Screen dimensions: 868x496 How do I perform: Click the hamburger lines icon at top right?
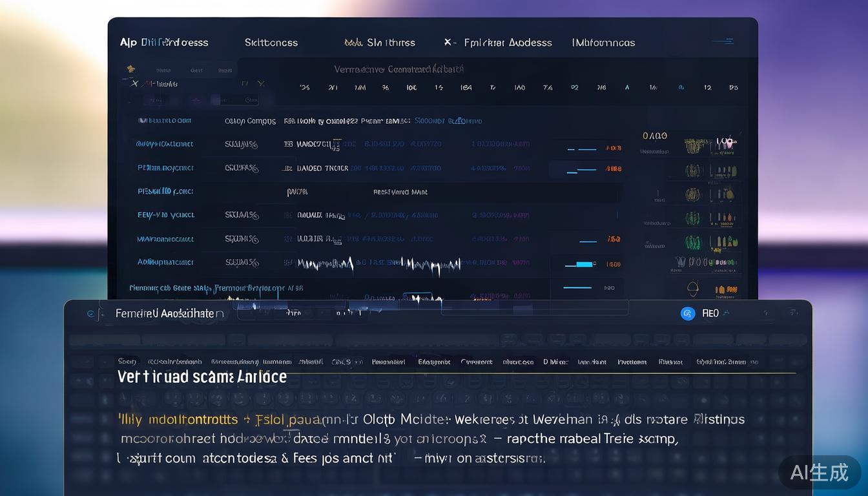pos(722,42)
